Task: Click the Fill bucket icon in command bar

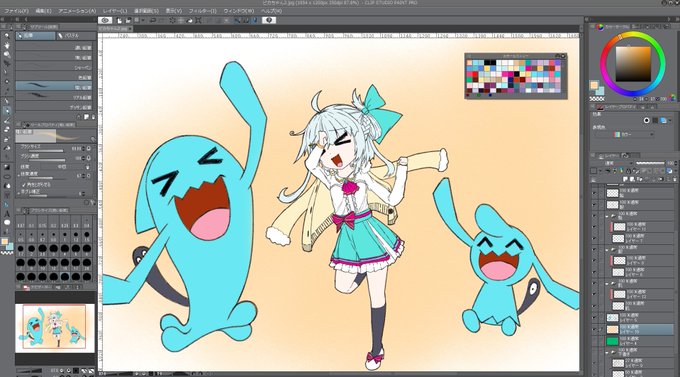Action: pos(189,20)
